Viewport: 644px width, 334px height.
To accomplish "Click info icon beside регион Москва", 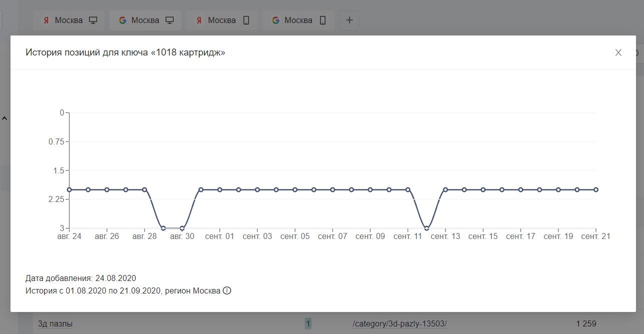I will (227, 290).
